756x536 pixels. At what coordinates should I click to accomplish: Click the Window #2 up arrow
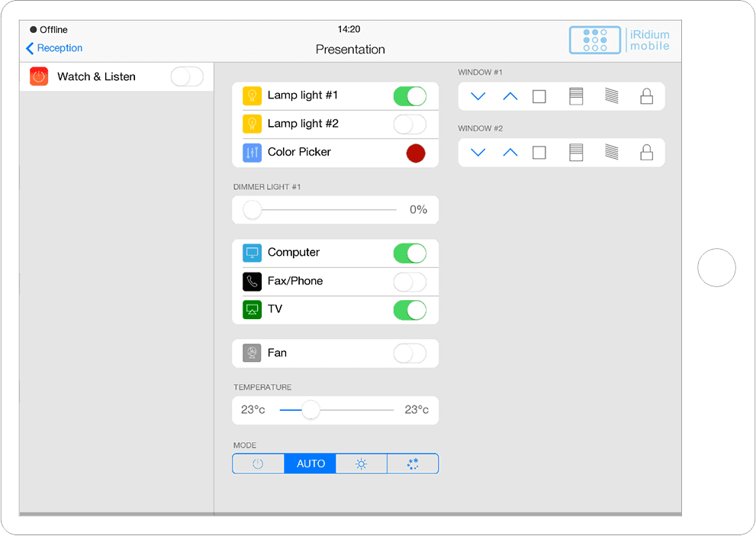(510, 153)
